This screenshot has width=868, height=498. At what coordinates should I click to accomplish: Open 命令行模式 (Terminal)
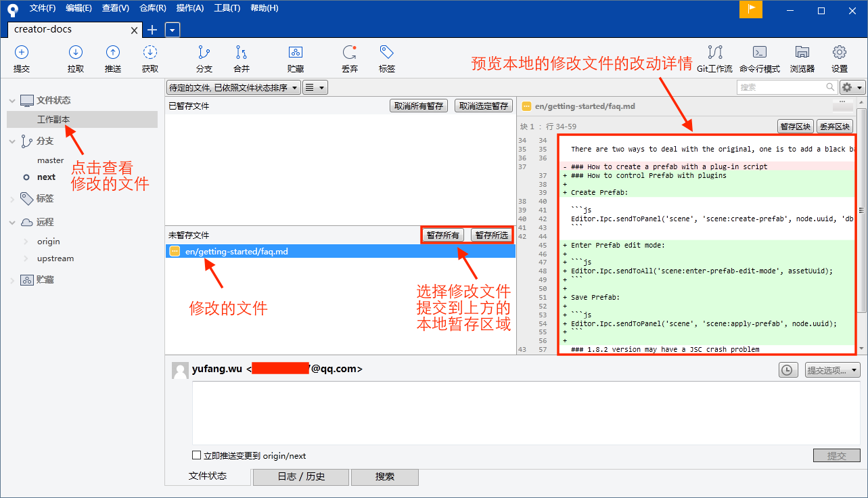760,53
